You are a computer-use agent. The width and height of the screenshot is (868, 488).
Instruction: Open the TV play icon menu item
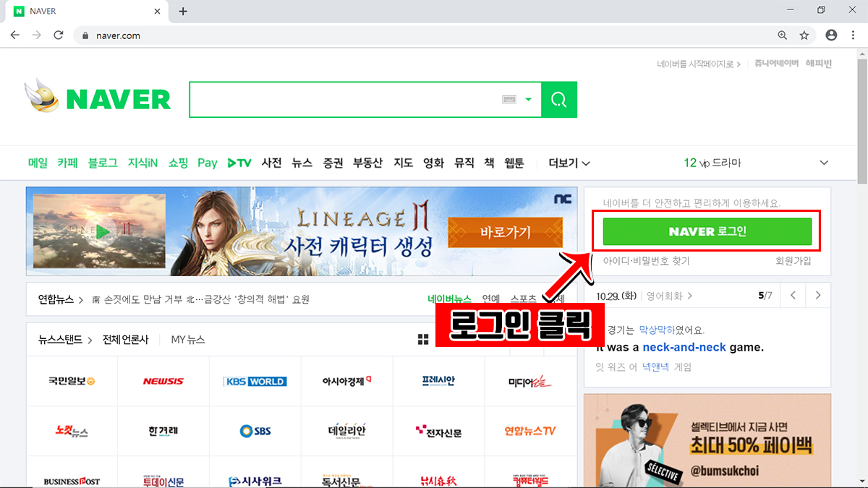(239, 163)
